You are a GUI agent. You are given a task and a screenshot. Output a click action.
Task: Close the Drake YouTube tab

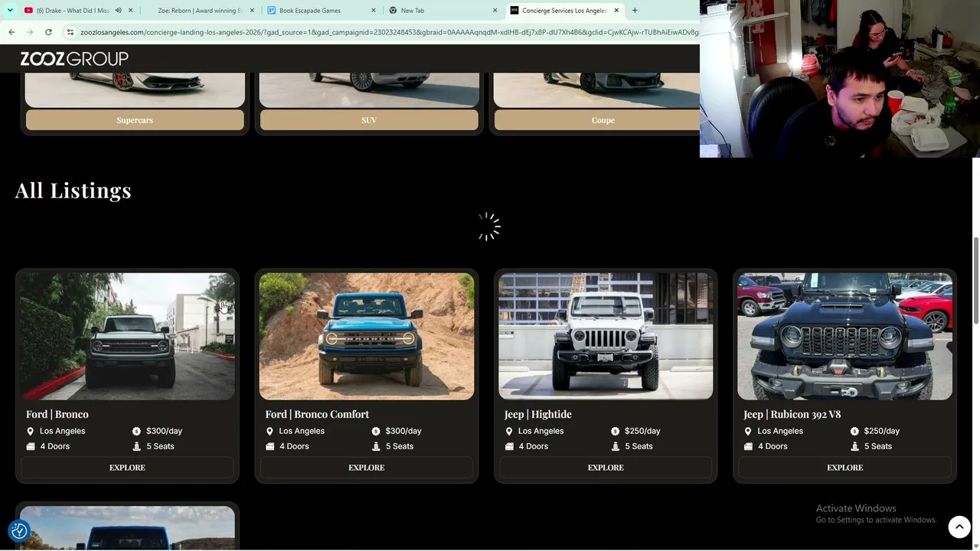click(130, 11)
